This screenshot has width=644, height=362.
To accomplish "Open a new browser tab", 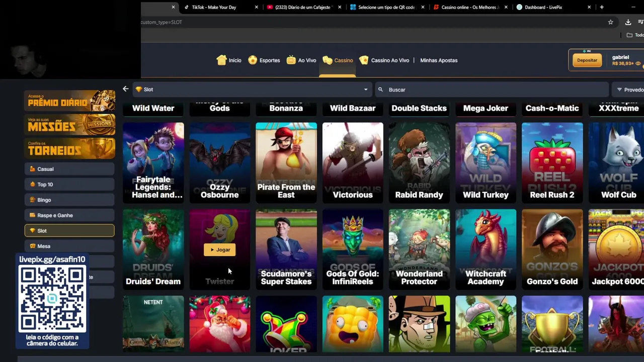I will [x=602, y=7].
